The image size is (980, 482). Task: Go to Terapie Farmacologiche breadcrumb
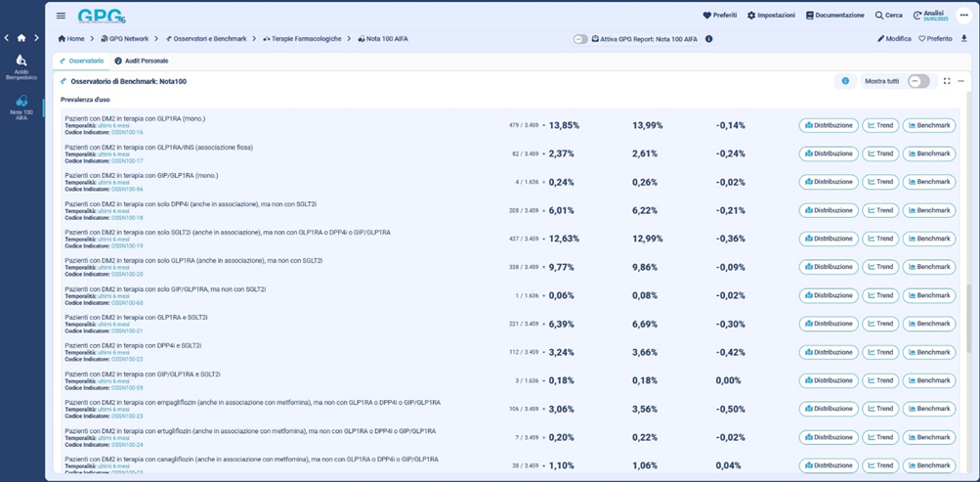click(x=303, y=39)
